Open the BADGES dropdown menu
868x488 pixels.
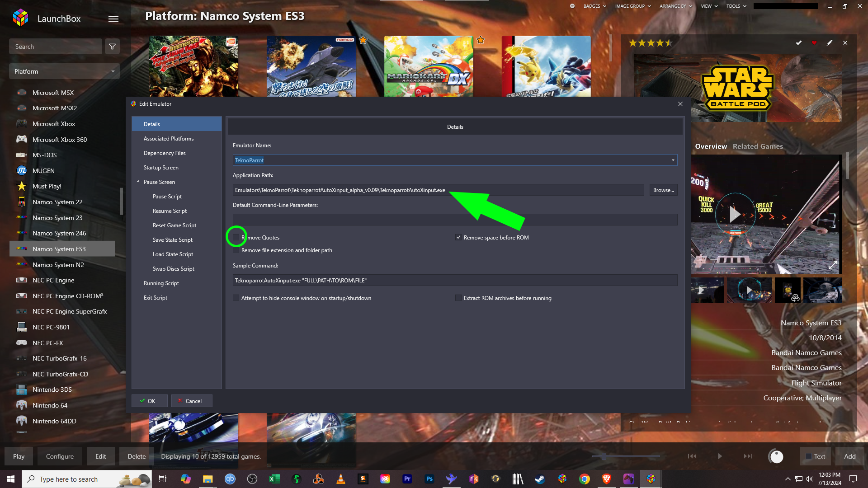594,6
